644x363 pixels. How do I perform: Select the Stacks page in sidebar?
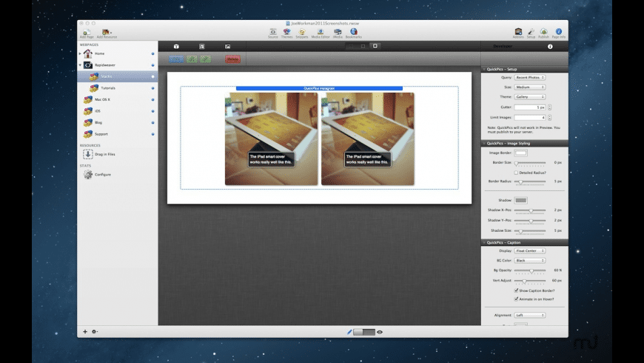tap(118, 76)
